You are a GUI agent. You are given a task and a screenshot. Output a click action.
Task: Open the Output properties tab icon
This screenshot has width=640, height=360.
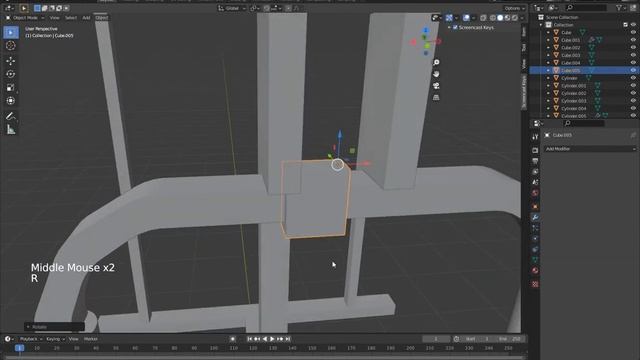(x=535, y=161)
